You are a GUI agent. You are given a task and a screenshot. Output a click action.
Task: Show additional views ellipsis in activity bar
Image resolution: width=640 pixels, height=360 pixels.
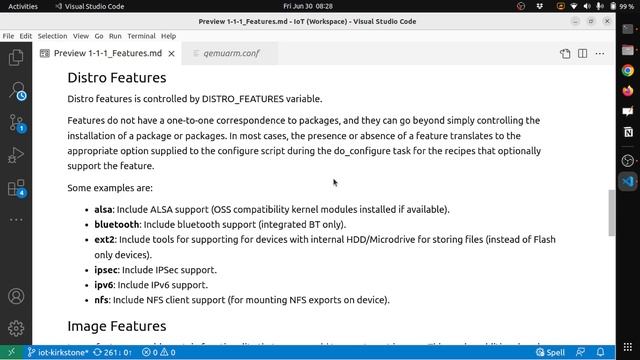point(16,220)
